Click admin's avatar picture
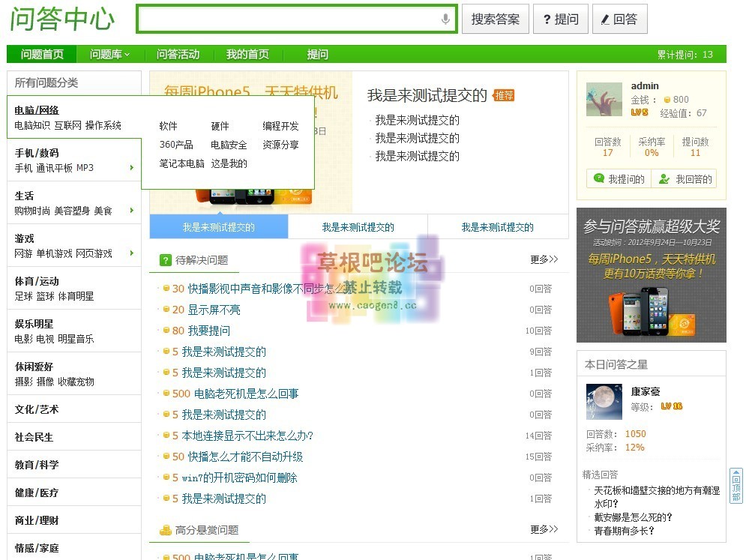Viewport: 746px width, 560px height. (x=604, y=100)
